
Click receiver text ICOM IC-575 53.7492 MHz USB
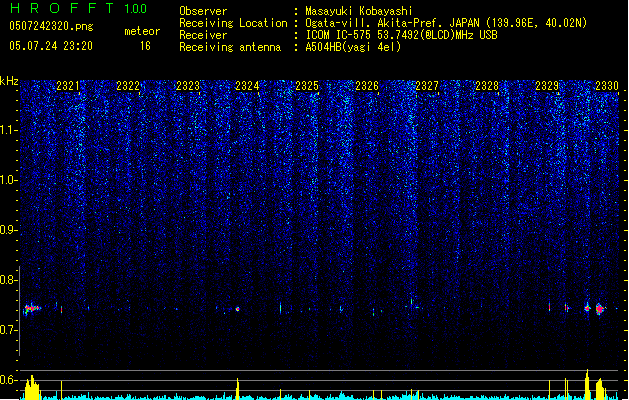pyautogui.click(x=402, y=35)
